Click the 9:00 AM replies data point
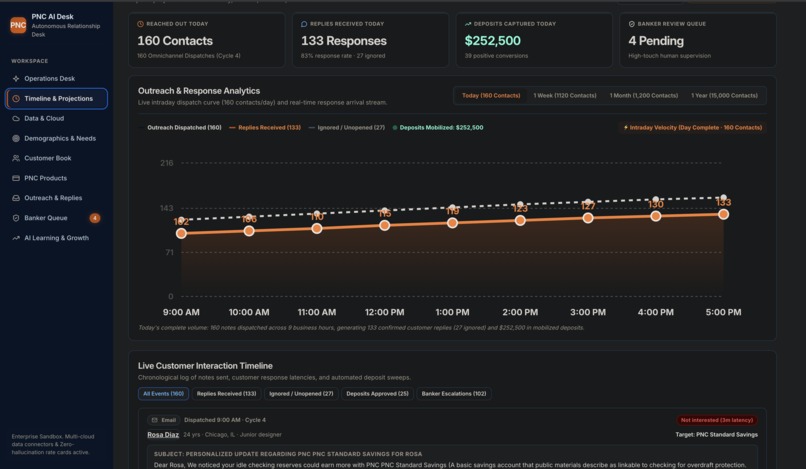Viewport: 806px width, 469px height. pyautogui.click(x=181, y=233)
